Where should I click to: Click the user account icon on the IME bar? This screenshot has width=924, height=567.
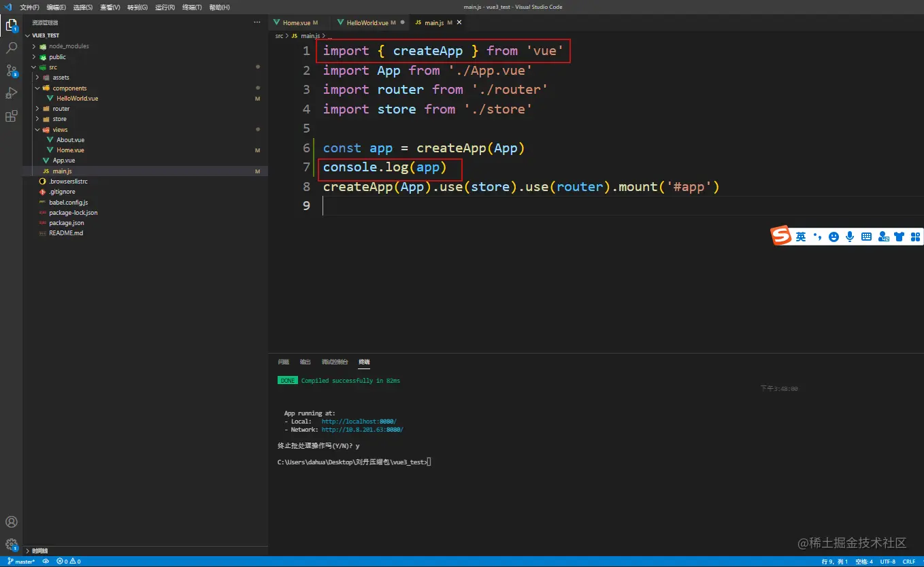(883, 237)
